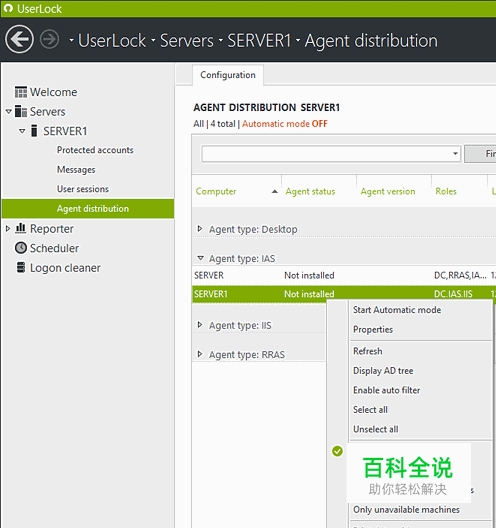Select Enable auto filter
Screen dimensions: 496x528
click(x=386, y=390)
